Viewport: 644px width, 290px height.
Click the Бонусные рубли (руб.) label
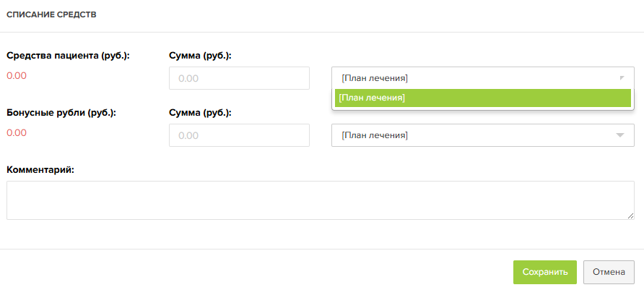pyautogui.click(x=61, y=113)
